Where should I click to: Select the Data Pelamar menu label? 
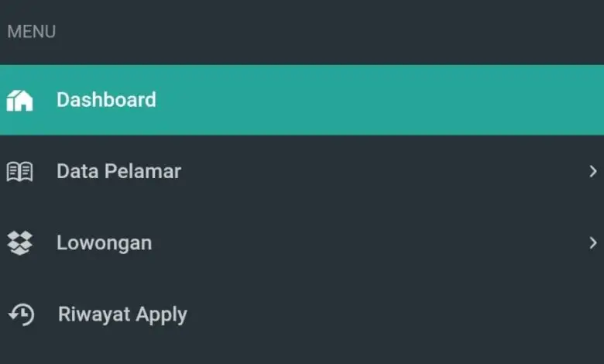tap(119, 171)
